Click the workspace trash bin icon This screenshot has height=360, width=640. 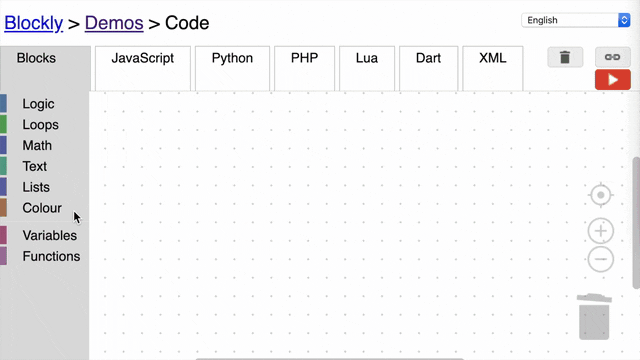(594, 316)
